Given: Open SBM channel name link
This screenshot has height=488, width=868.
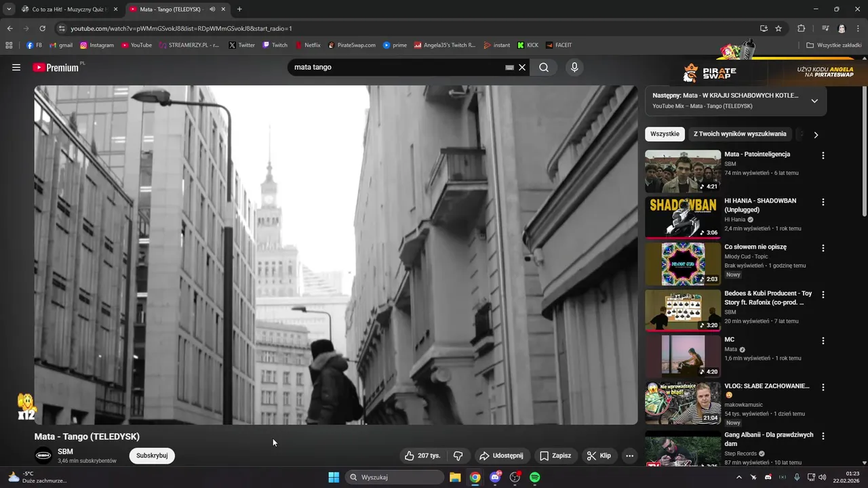Looking at the screenshot, I should (65, 451).
